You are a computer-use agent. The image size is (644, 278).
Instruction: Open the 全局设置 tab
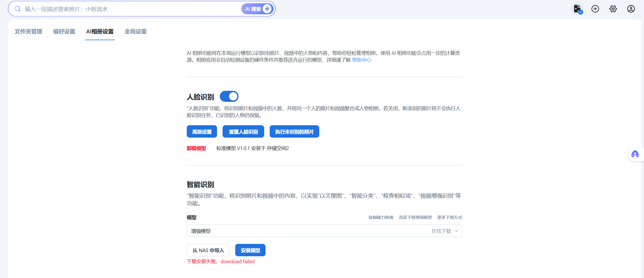pos(136,32)
